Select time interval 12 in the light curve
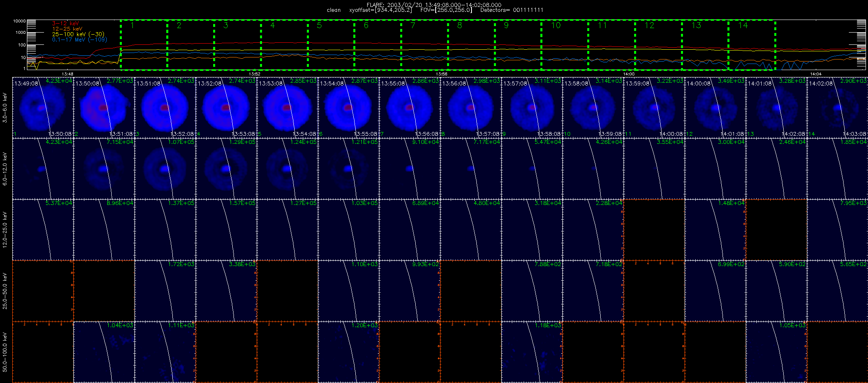The height and width of the screenshot is (383, 868). point(659,45)
